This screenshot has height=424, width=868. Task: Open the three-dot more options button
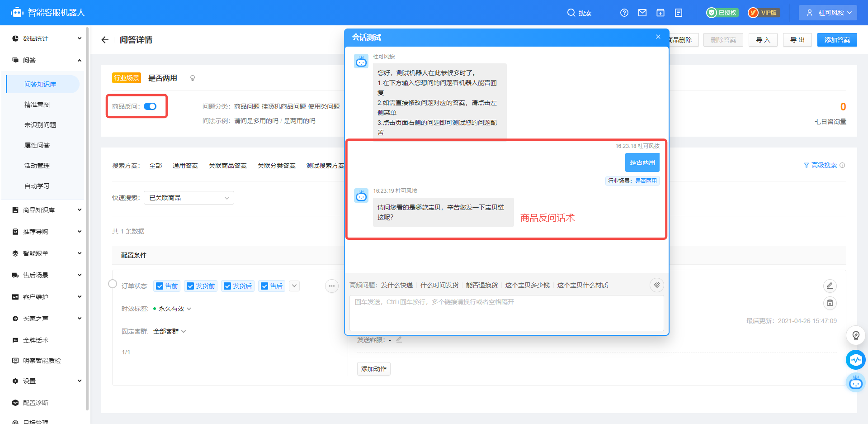point(332,286)
